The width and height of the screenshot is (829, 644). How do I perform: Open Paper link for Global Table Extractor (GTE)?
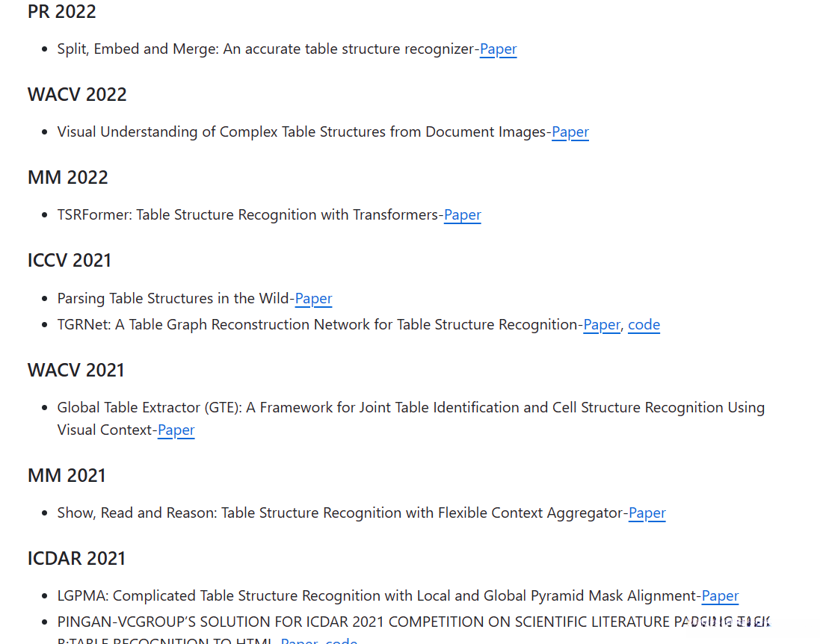[x=176, y=430]
